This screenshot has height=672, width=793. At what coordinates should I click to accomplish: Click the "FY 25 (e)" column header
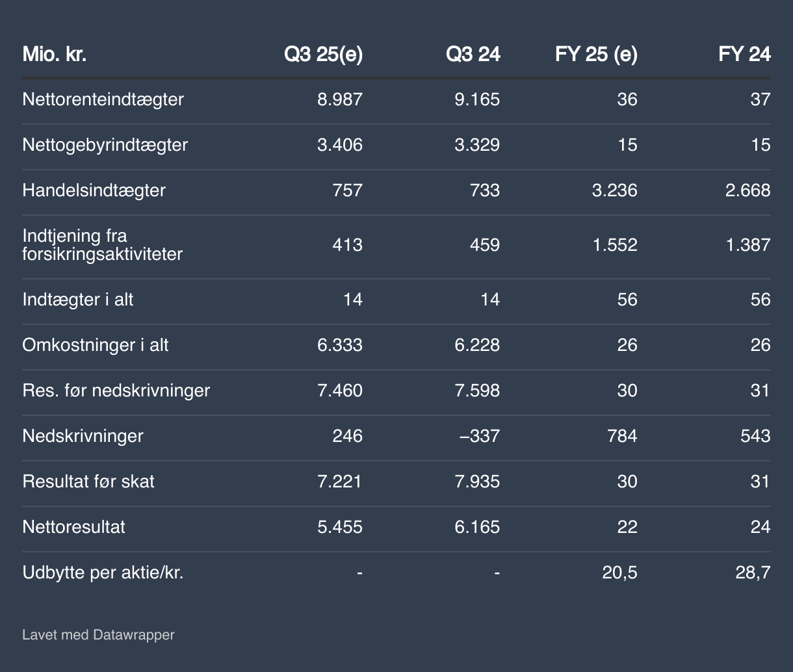(596, 55)
